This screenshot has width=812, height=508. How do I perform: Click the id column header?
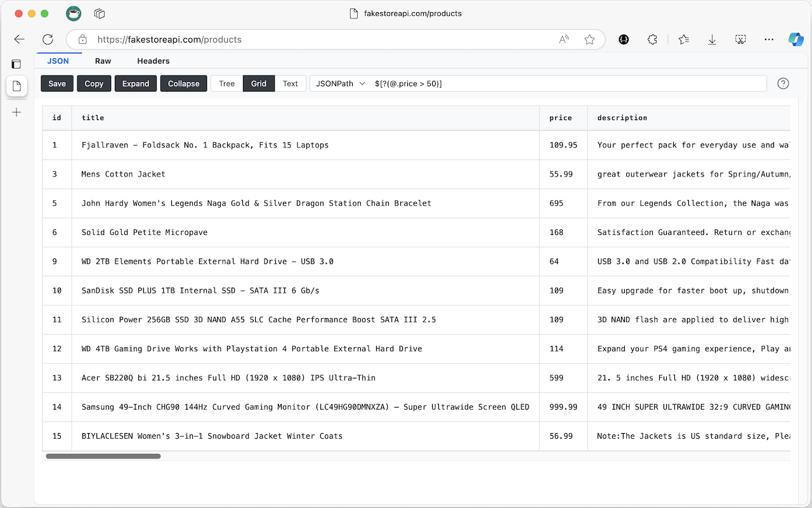pyautogui.click(x=57, y=117)
